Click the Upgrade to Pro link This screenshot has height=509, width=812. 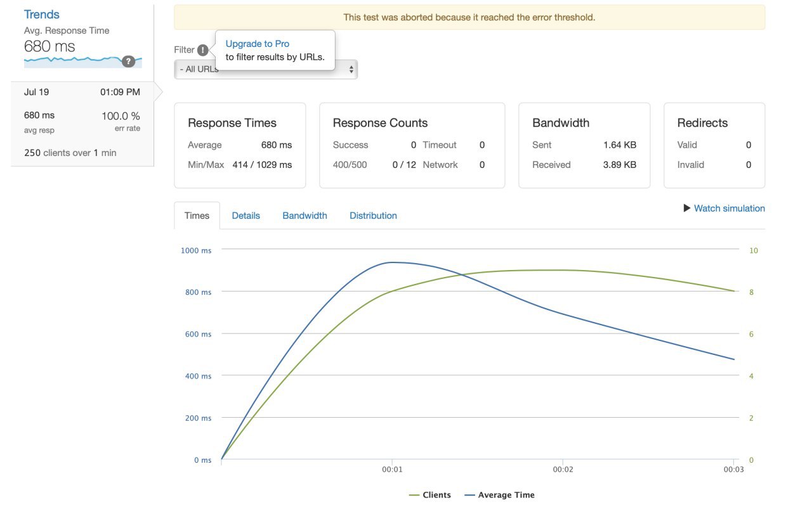(258, 44)
